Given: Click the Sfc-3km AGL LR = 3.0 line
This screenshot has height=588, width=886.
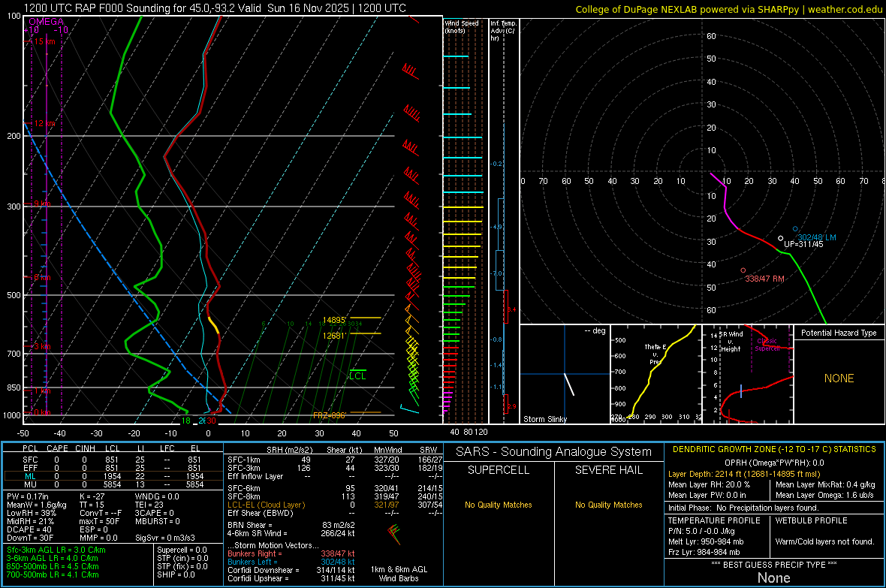Looking at the screenshot, I should [x=56, y=550].
